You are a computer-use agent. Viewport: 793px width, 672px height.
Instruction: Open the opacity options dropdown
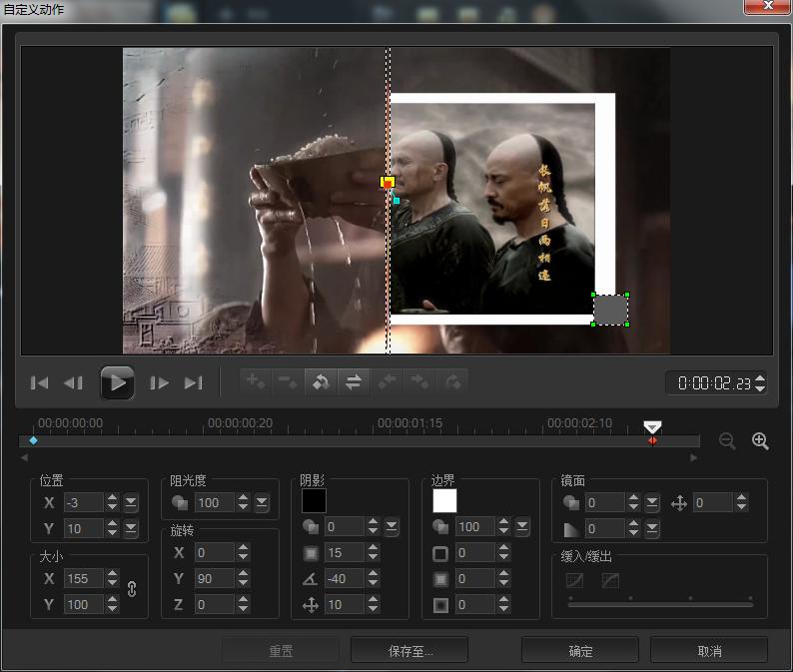coord(262,502)
